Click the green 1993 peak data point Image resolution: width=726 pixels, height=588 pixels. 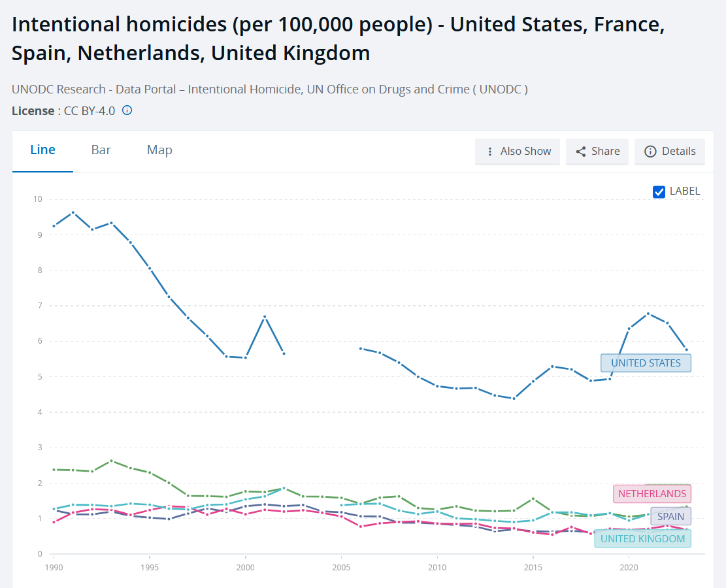point(111,461)
